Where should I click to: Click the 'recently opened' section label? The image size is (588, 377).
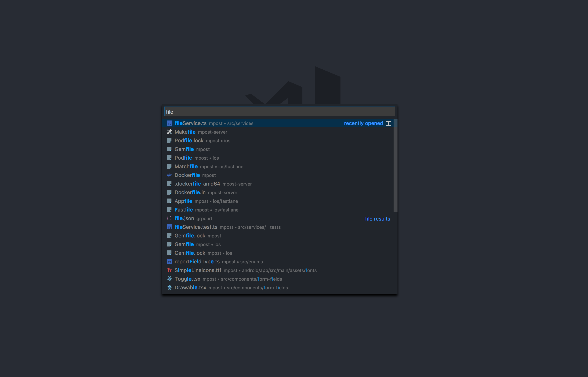(x=363, y=123)
